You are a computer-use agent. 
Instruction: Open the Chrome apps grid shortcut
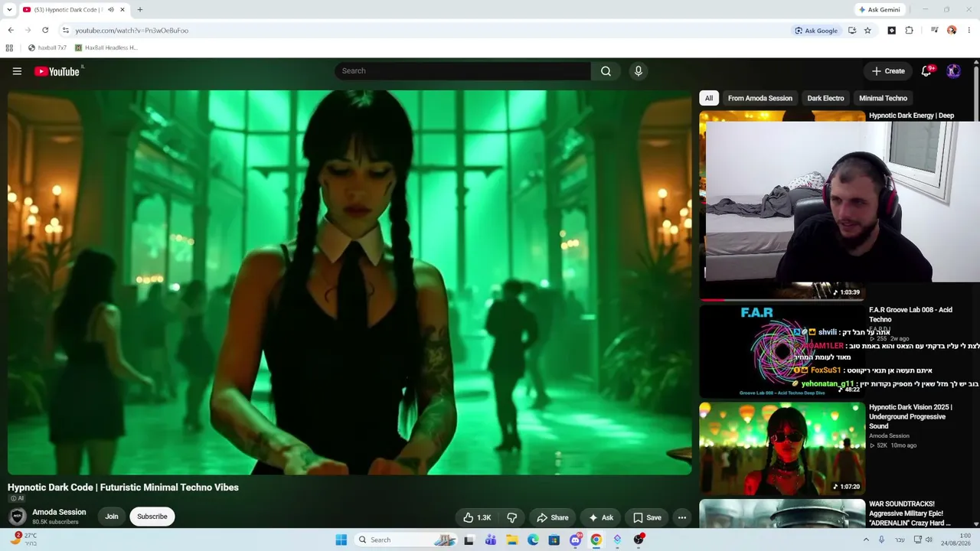point(9,47)
